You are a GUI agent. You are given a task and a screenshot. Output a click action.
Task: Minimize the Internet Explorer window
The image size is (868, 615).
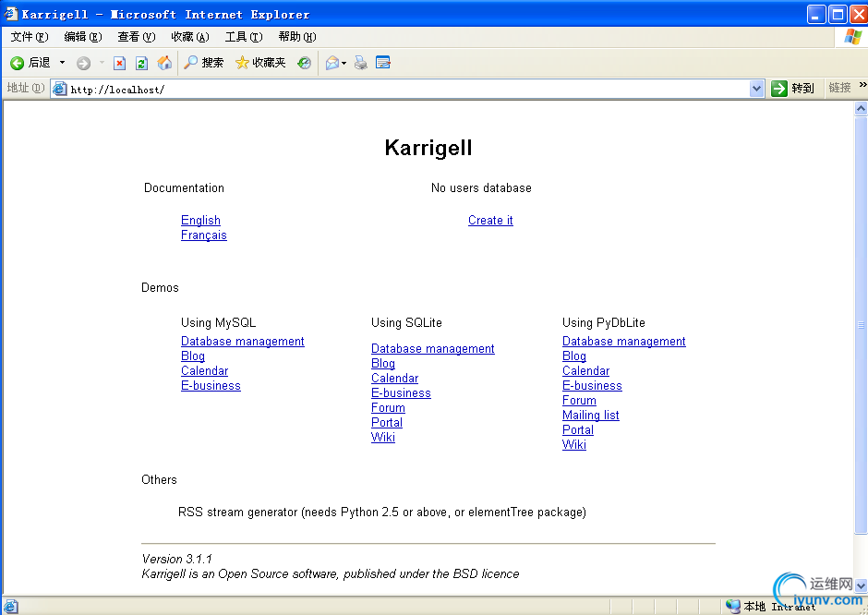(816, 15)
